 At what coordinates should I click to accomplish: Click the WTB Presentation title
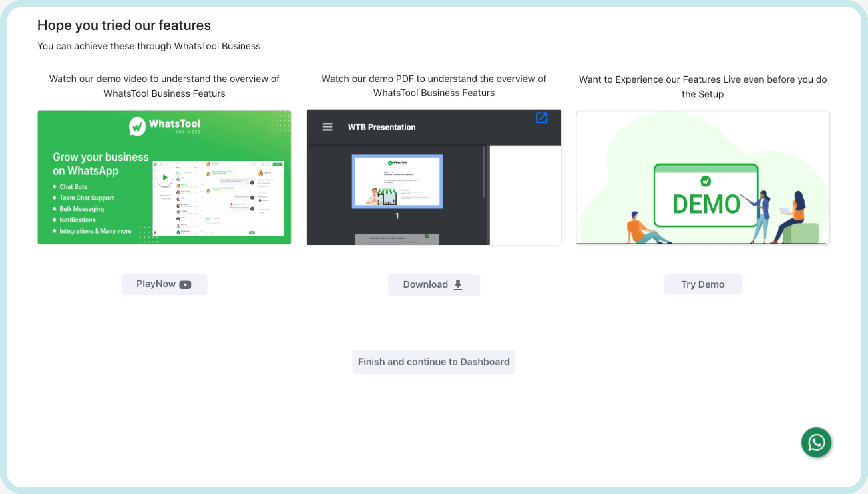click(x=381, y=127)
